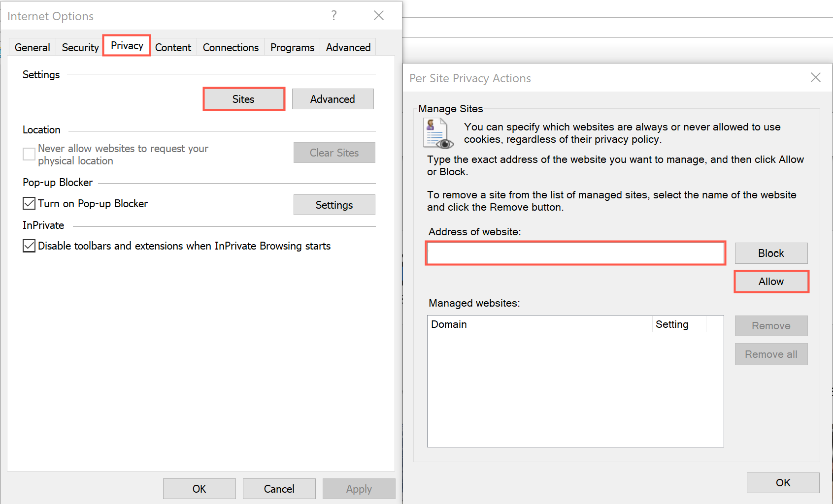833x504 pixels.
Task: Uncheck Turn on Pop-up Blocker
Action: [29, 203]
